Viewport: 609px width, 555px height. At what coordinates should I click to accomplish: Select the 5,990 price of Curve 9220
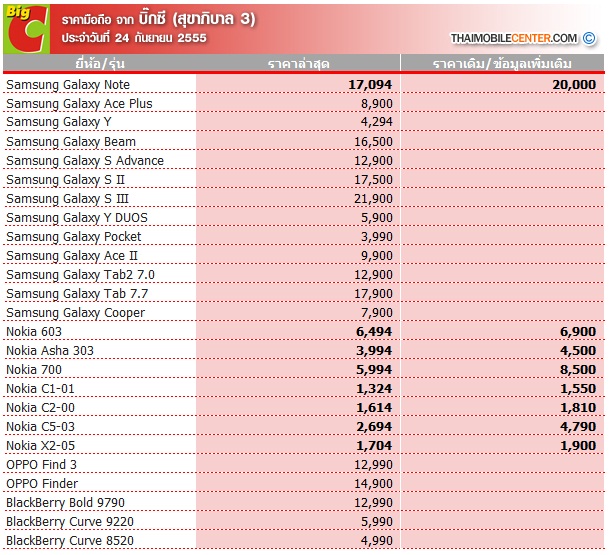377,522
